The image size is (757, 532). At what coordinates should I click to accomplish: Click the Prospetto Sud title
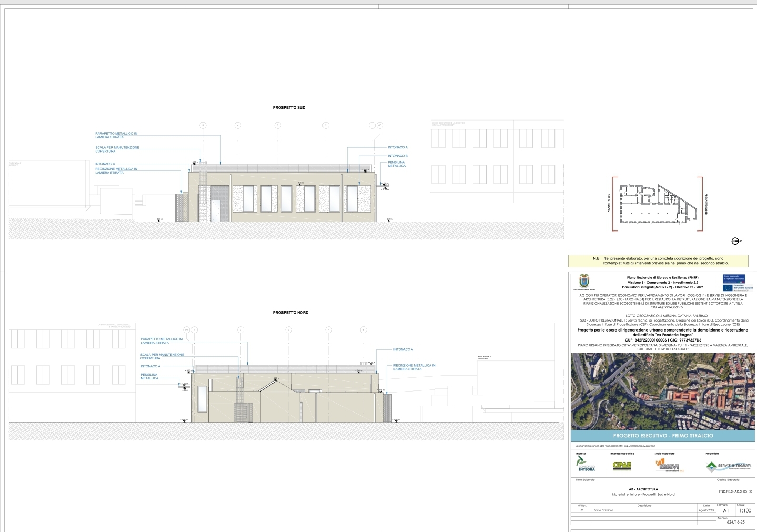pyautogui.click(x=289, y=108)
